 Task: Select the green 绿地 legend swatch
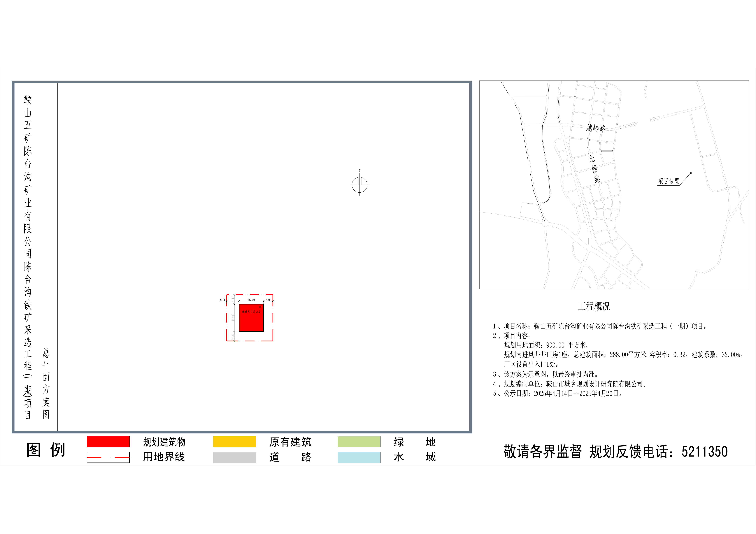click(x=359, y=441)
